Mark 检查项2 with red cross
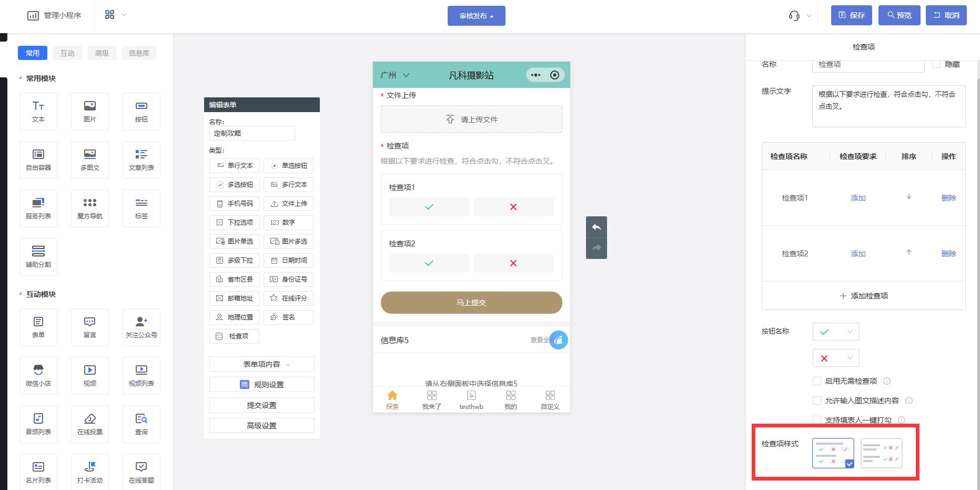Viewport: 980px width, 490px height. (x=513, y=263)
